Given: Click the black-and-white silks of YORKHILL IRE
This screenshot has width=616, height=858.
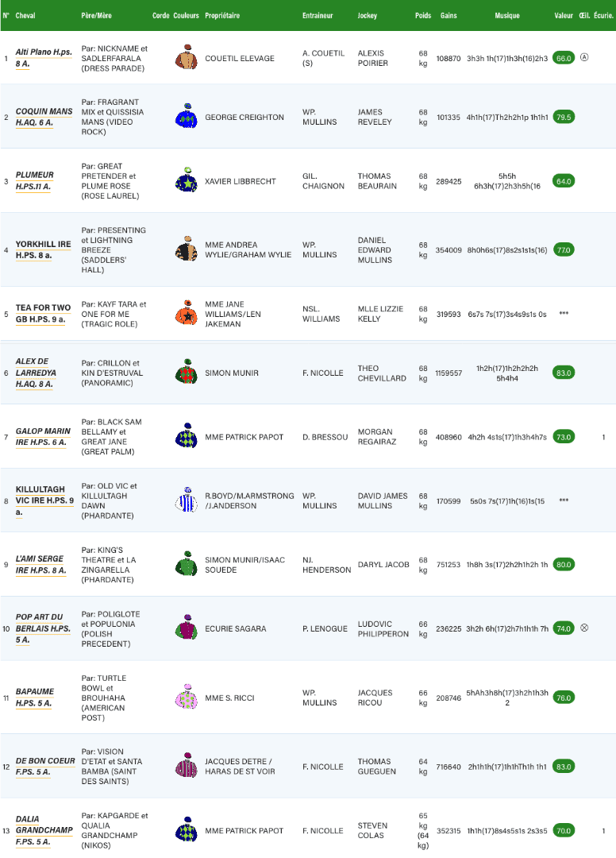Looking at the screenshot, I should (x=187, y=247).
